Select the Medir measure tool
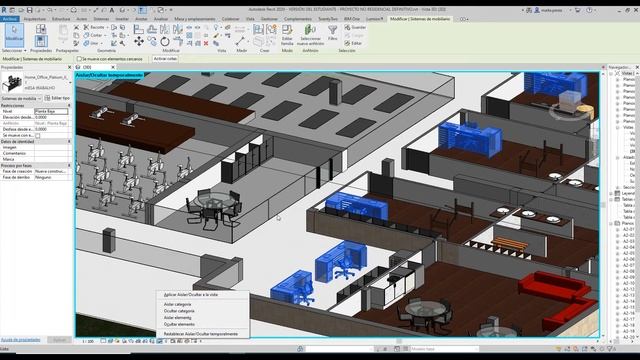 coord(241,41)
